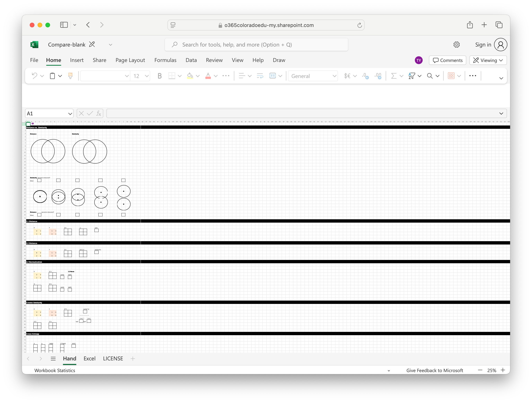Open Find and Select magnifier icon
This screenshot has width=532, height=403.
430,76
